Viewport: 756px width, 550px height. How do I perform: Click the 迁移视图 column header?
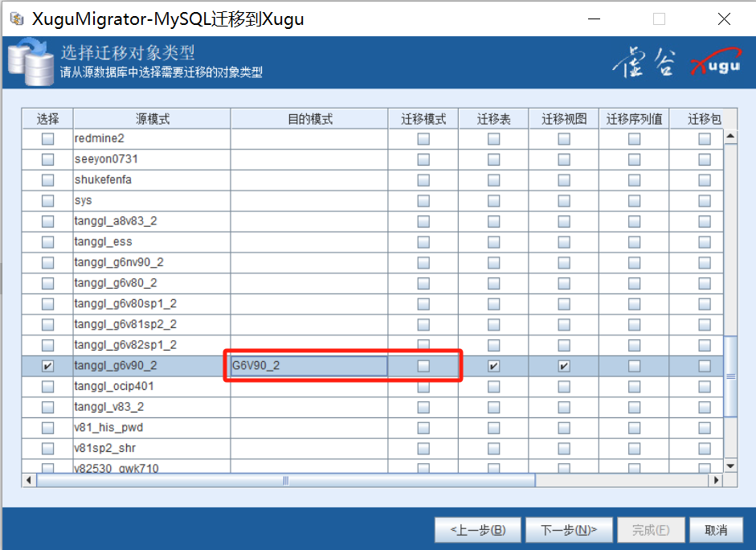[x=564, y=119]
